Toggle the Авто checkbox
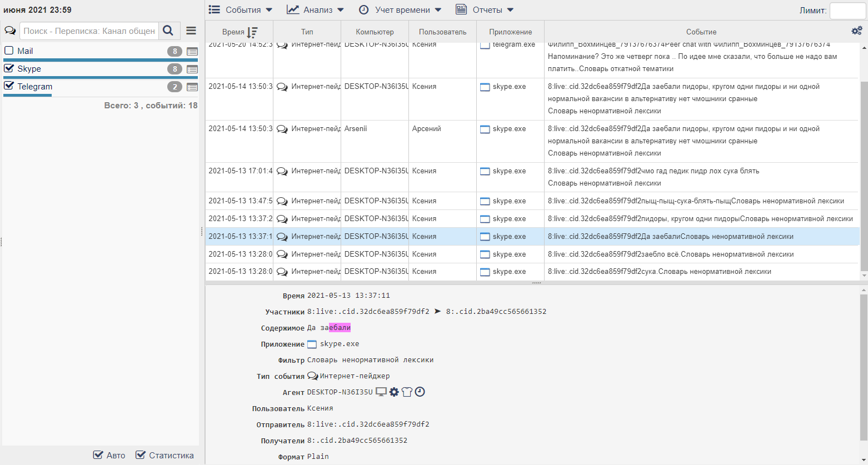The image size is (868, 465). coord(98,455)
